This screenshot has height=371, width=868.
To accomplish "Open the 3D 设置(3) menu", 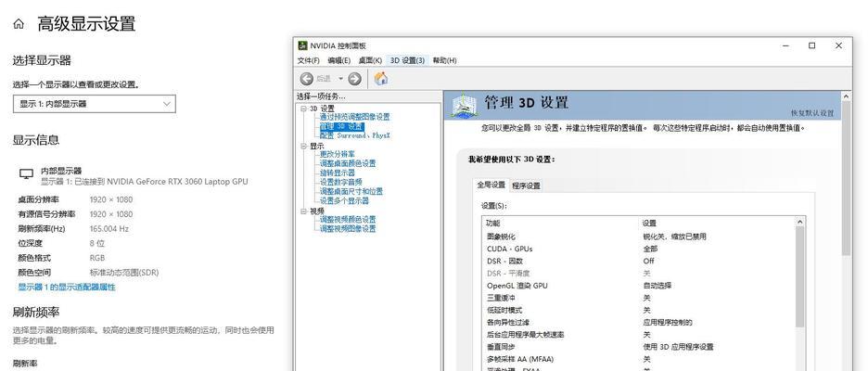I will pyautogui.click(x=407, y=60).
